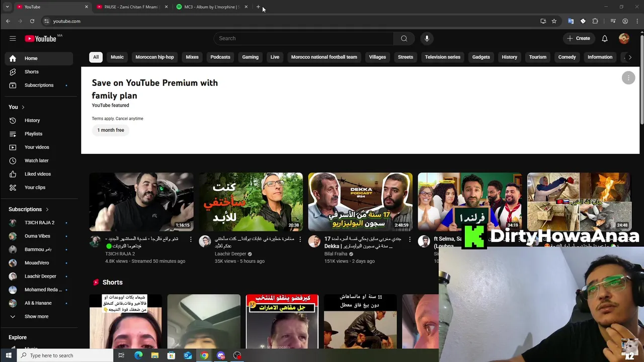Switch to the MC3 Album browser tab
This screenshot has width=644, height=362.
pos(211,7)
